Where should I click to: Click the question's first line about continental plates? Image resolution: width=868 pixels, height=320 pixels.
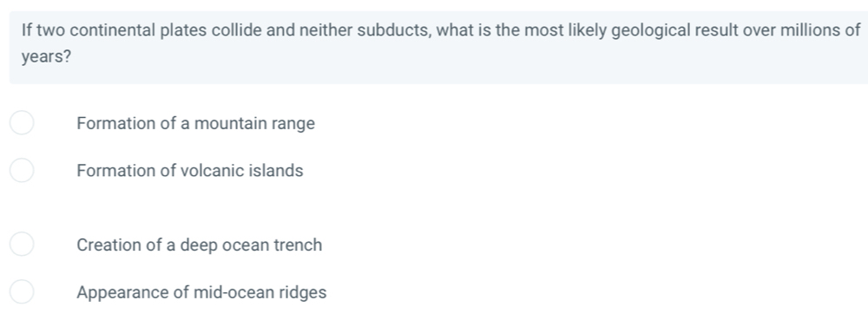point(441,30)
